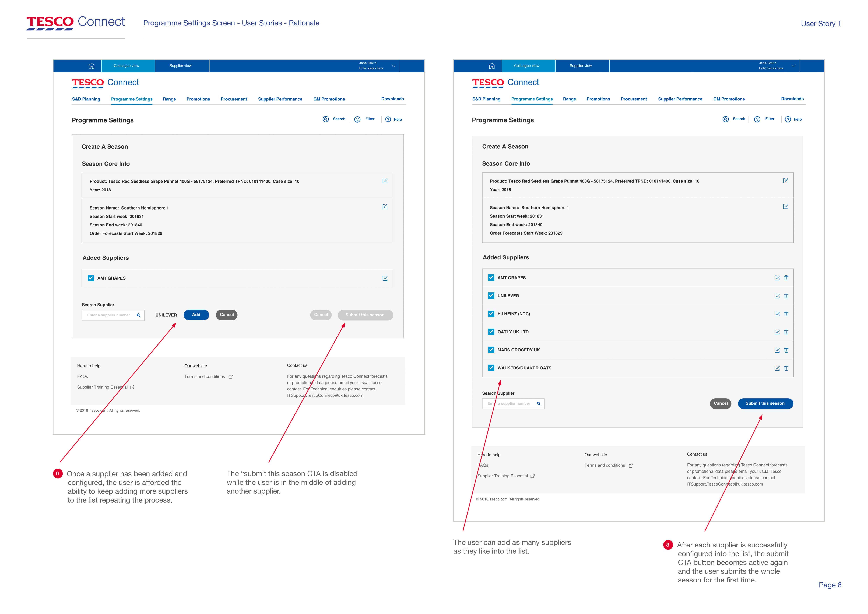The height and width of the screenshot is (614, 868).
Task: Edit the HJ HEINZ (NDC) supplier entry
Action: 777,314
